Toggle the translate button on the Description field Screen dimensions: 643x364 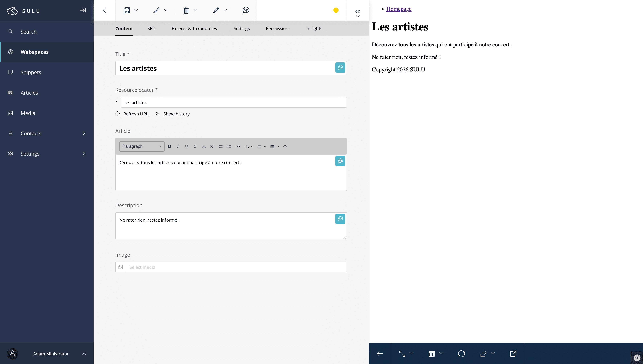(340, 218)
